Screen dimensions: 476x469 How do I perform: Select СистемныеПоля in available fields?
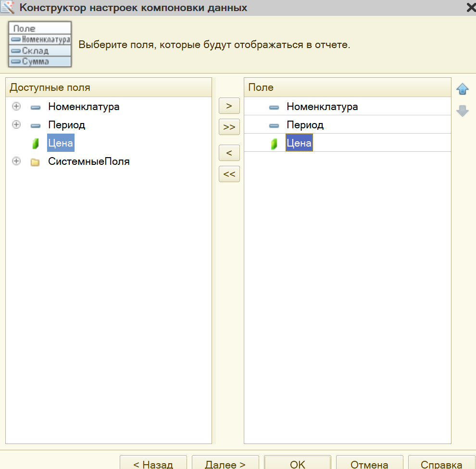point(88,161)
